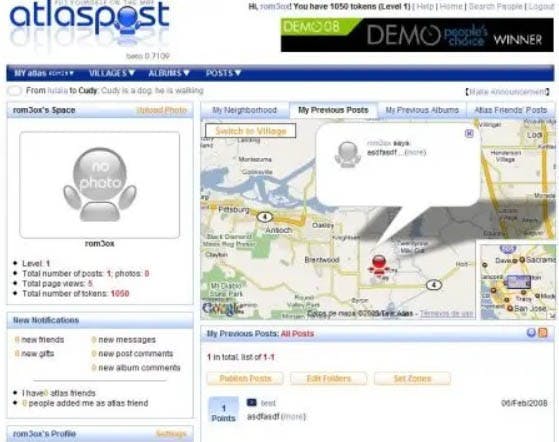This screenshot has width=559, height=442.
Task: Switch to the My Neighborhood tab
Action: point(245,110)
